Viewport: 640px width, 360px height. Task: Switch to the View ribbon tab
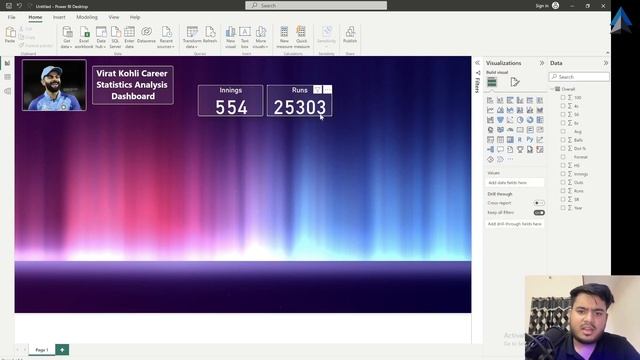(113, 17)
